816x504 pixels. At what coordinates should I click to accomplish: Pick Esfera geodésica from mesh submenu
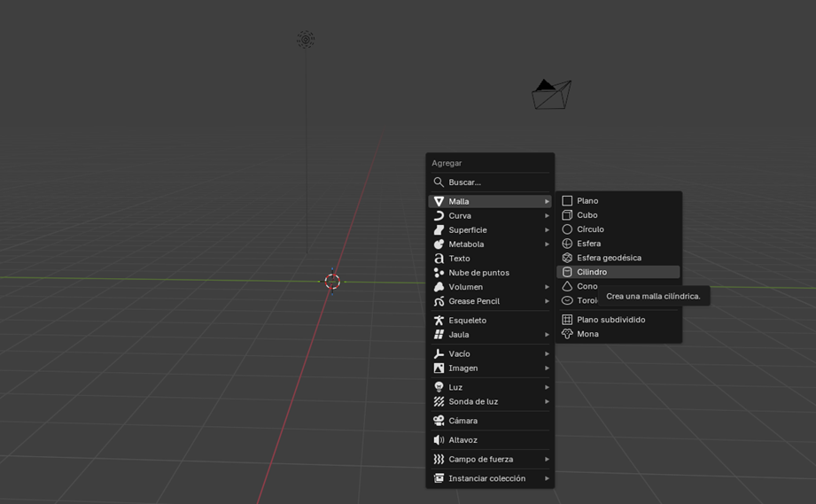coord(618,258)
